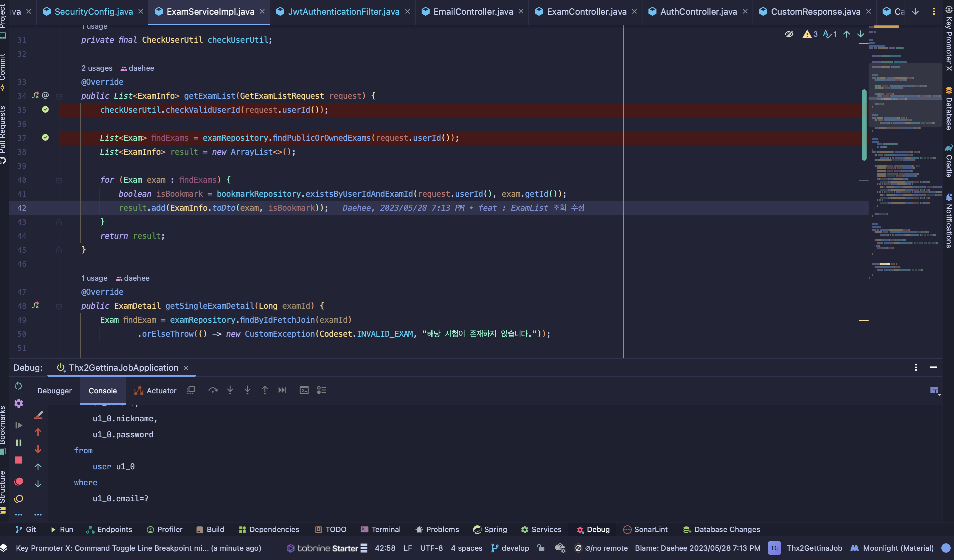The image size is (954, 560).
Task: Click the red Stop debug button
Action: pos(19,460)
